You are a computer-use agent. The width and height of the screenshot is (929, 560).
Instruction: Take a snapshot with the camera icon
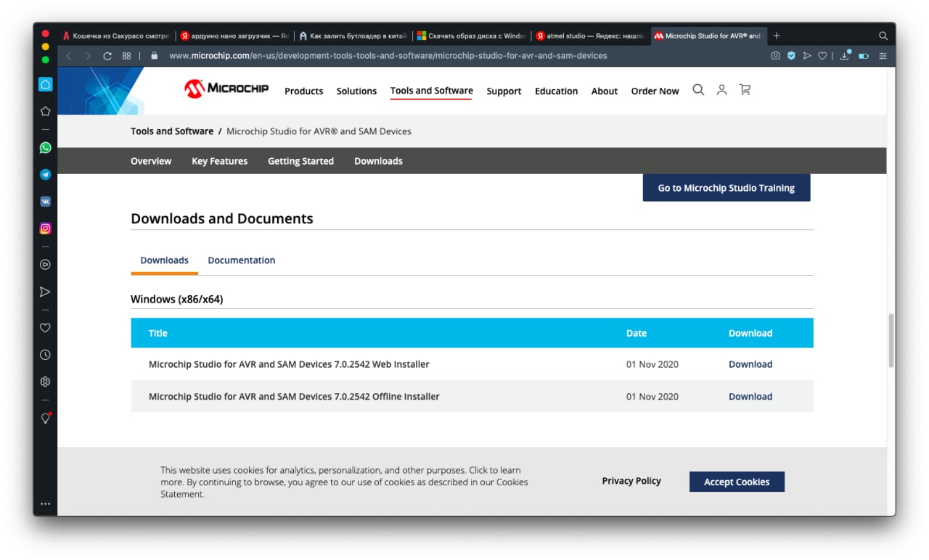pyautogui.click(x=776, y=56)
